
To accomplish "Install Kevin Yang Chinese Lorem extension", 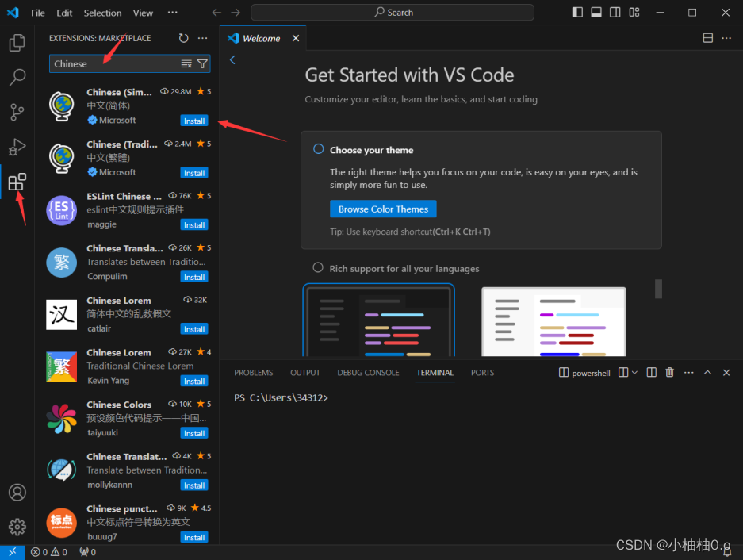I will click(x=194, y=382).
